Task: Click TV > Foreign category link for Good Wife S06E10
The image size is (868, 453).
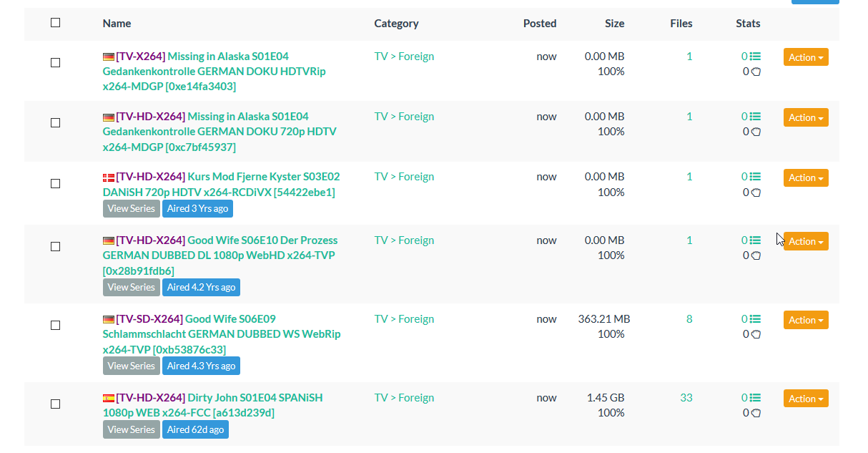Action: tap(404, 240)
